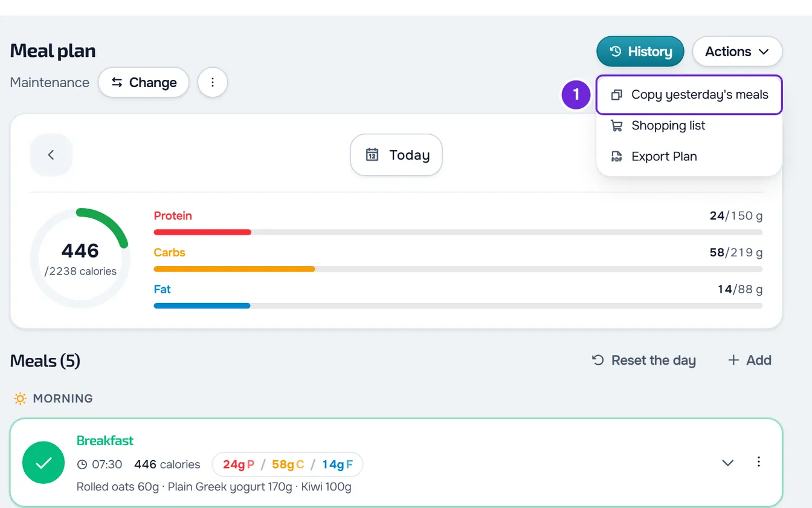Choose Export Plan as PDF
The height and width of the screenshot is (508, 812).
[x=689, y=156]
